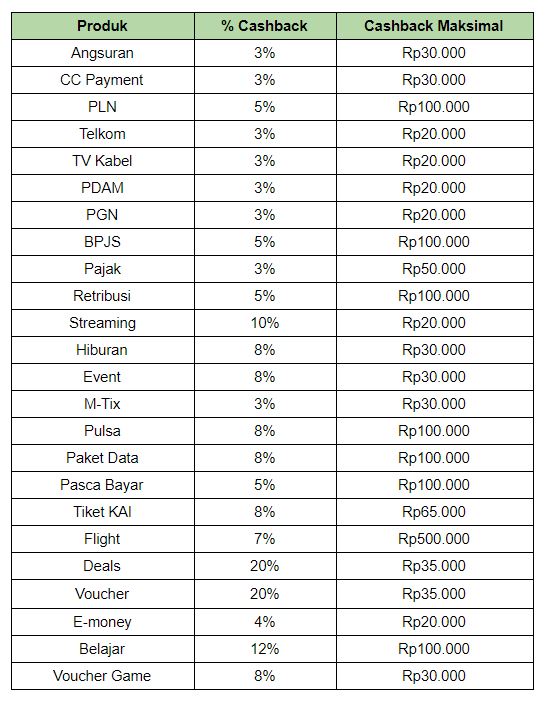Select the Telkom product cell
548x701 pixels.
click(x=103, y=134)
